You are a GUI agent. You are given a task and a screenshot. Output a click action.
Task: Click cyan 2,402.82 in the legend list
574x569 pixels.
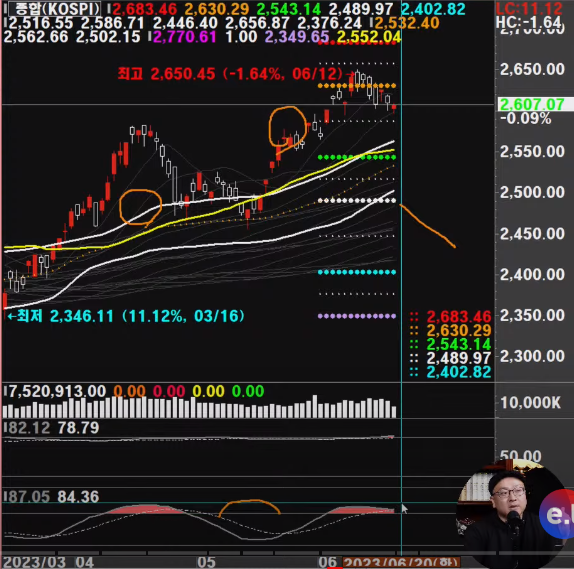(x=459, y=372)
